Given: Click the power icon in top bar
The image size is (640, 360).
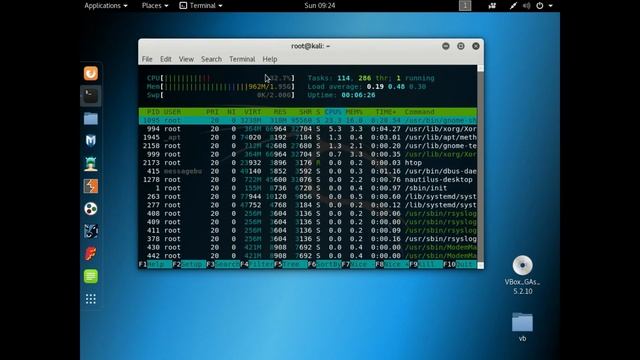Looking at the screenshot, I should [540, 6].
